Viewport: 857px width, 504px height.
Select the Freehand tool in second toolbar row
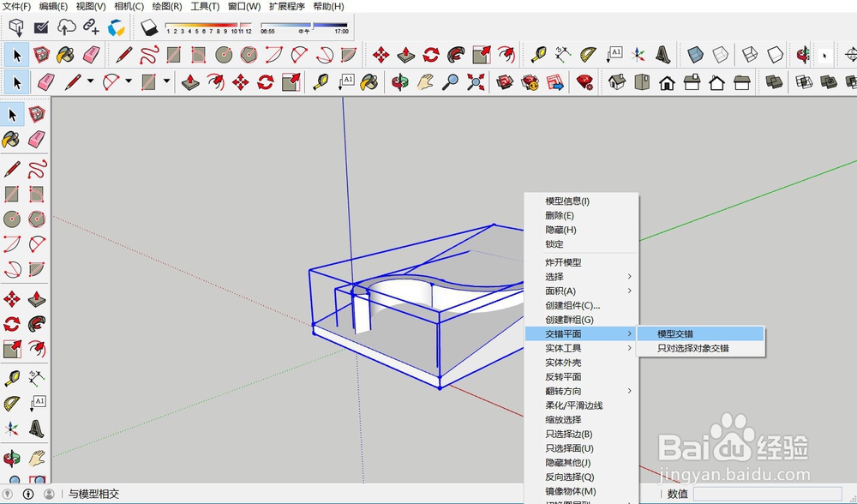148,55
